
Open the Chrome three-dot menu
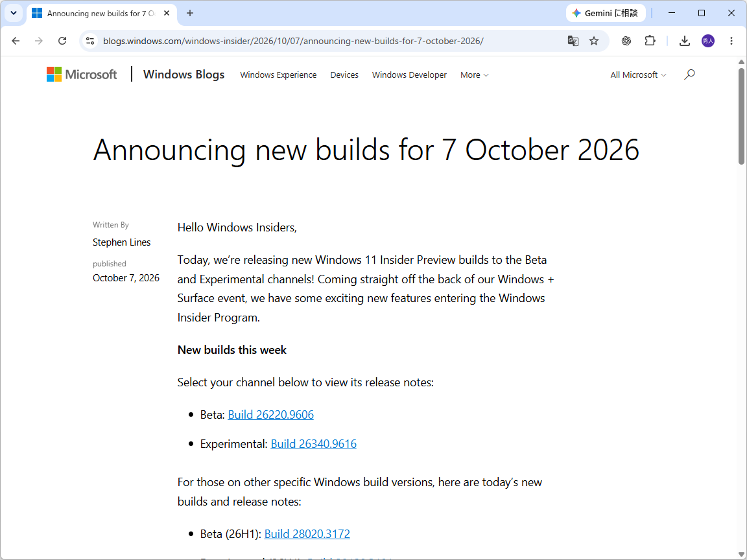[731, 41]
